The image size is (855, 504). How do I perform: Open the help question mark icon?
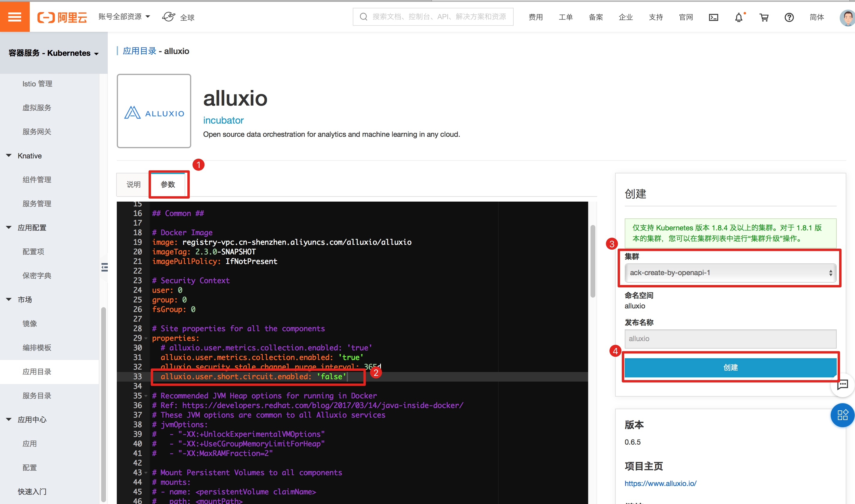(789, 17)
